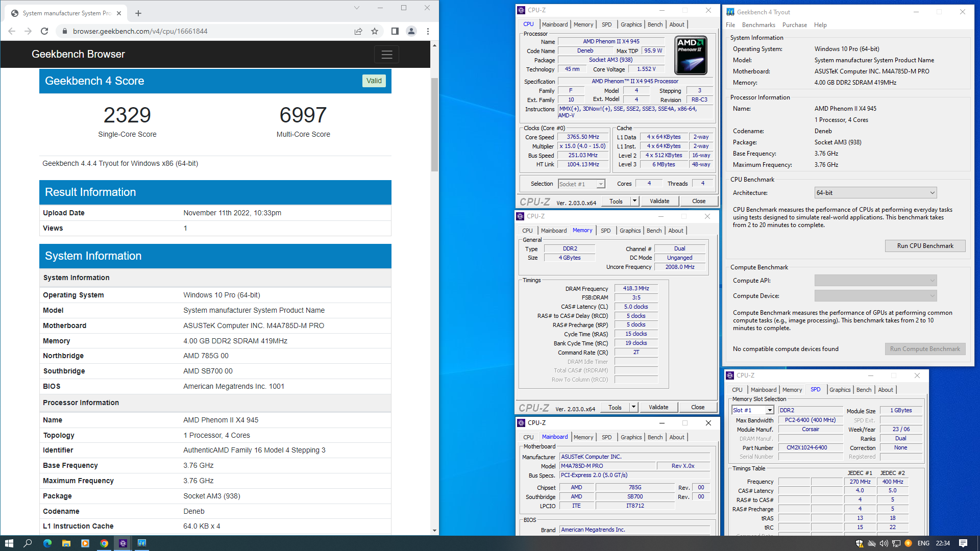
Task: Open File Explorer from the taskbar
Action: (x=66, y=543)
